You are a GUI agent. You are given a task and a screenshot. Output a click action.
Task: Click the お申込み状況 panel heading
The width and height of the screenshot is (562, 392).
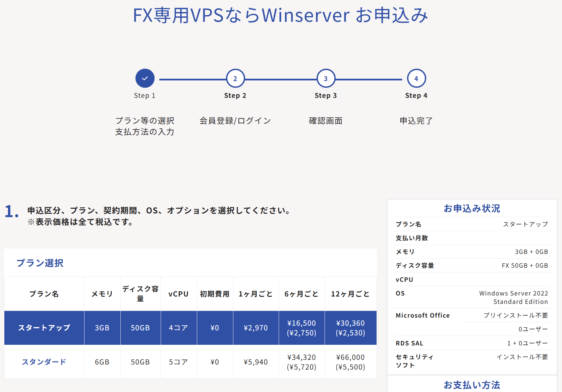[472, 208]
